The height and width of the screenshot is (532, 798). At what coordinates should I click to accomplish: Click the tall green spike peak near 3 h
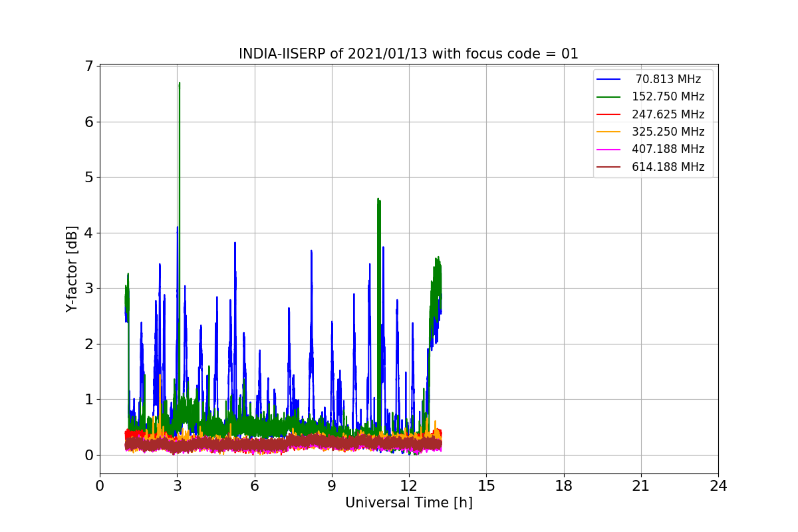[x=180, y=83]
